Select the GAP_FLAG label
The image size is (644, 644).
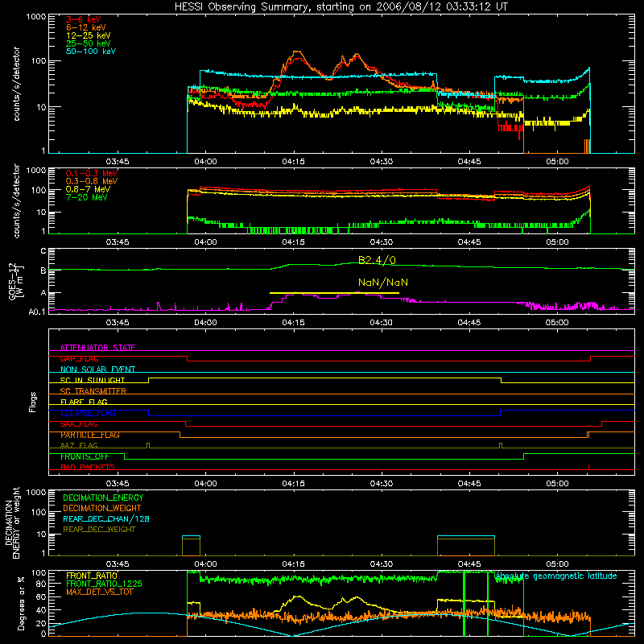pyautogui.click(x=79, y=358)
